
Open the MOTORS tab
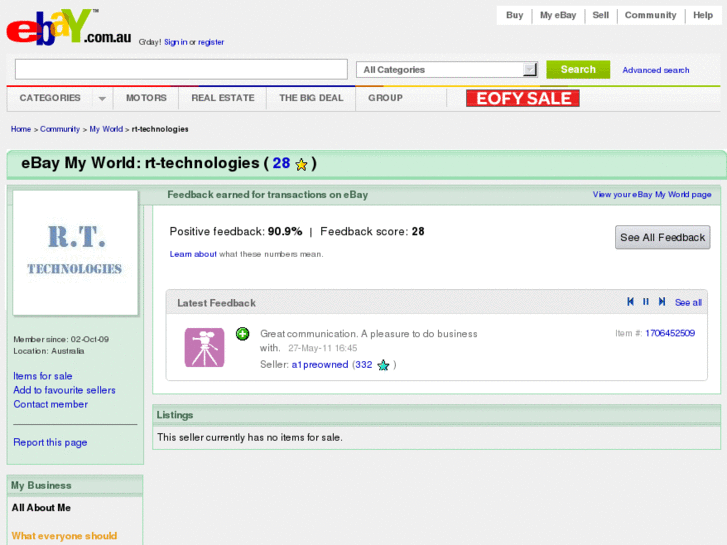tap(146, 98)
